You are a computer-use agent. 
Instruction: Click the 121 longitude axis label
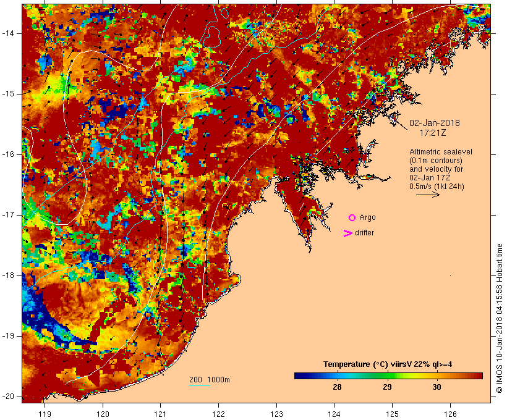pyautogui.click(x=160, y=414)
